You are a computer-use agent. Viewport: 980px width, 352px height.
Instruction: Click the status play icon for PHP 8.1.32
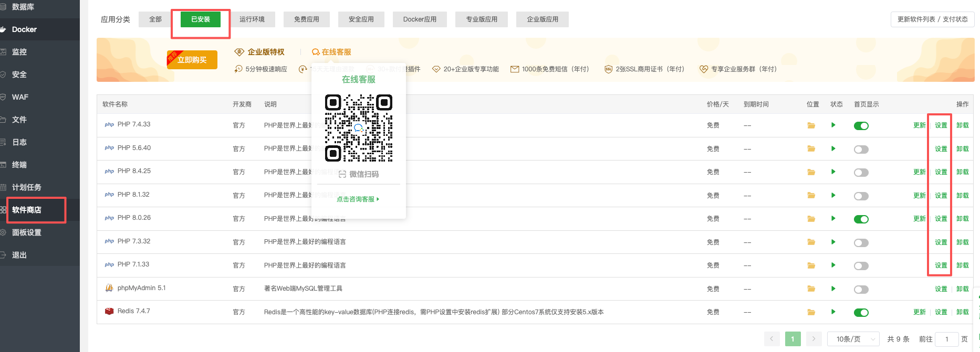coord(833,195)
